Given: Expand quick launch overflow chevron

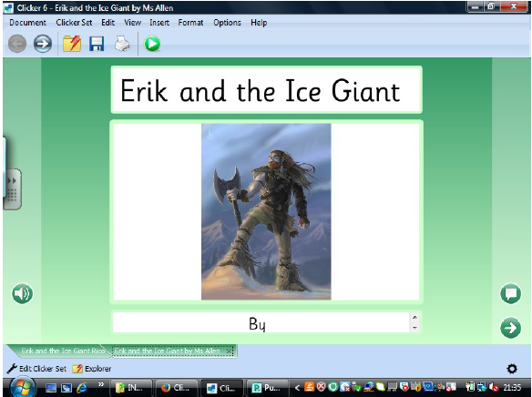Looking at the screenshot, I should click(x=101, y=384).
